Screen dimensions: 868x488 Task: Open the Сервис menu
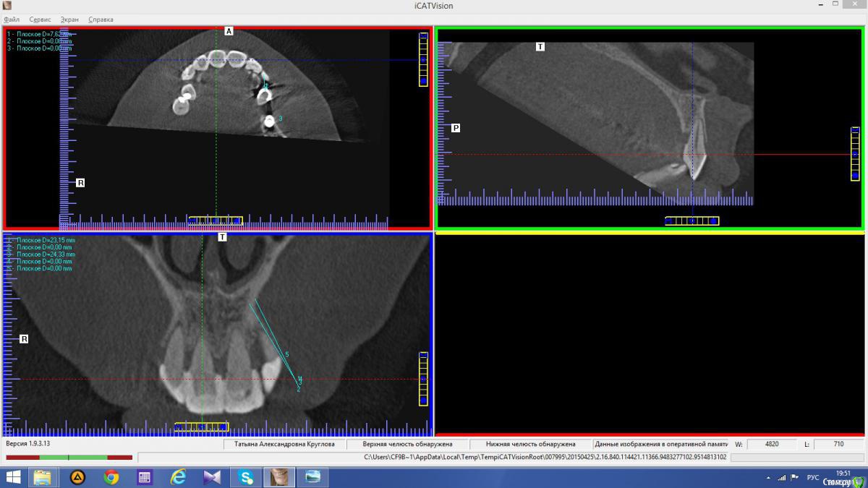(40, 20)
